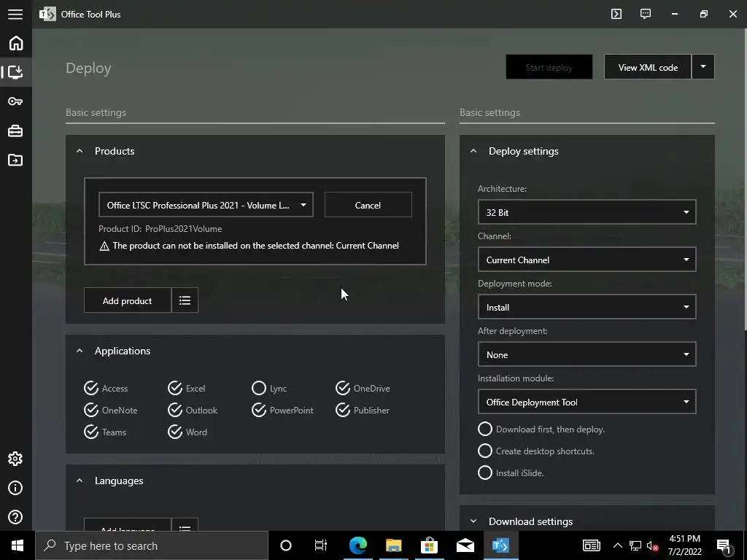
Task: Open the Architecture 32 Bit dropdown
Action: pos(587,212)
